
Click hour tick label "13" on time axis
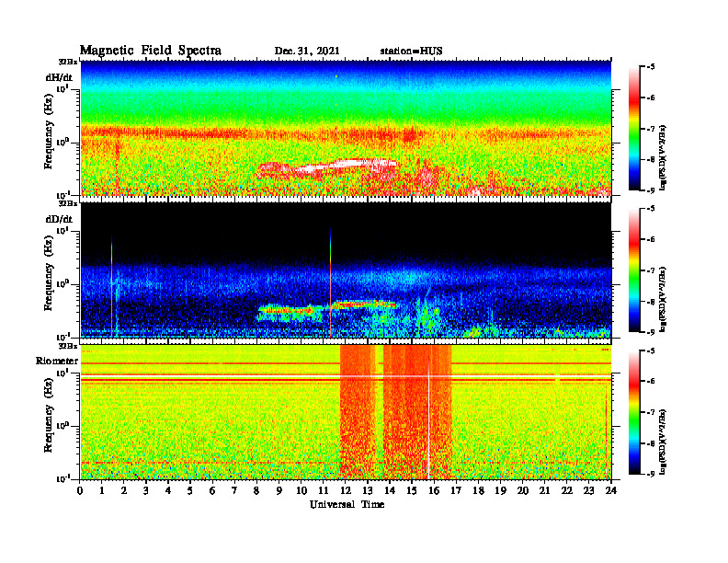368,491
